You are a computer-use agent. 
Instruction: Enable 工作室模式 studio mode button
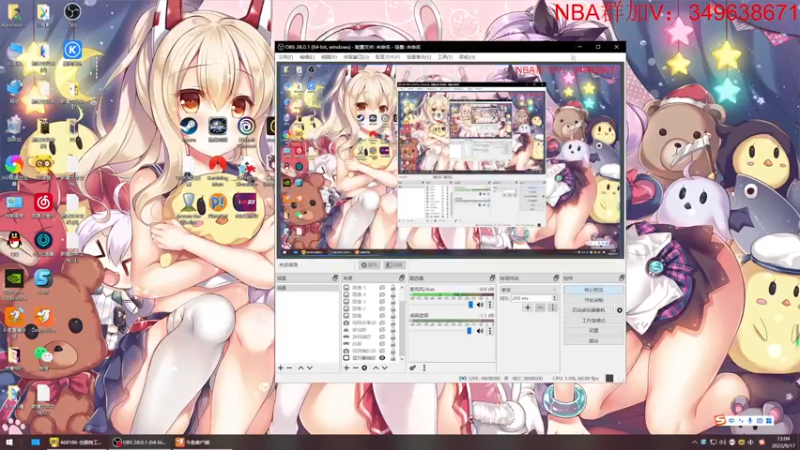[593, 320]
